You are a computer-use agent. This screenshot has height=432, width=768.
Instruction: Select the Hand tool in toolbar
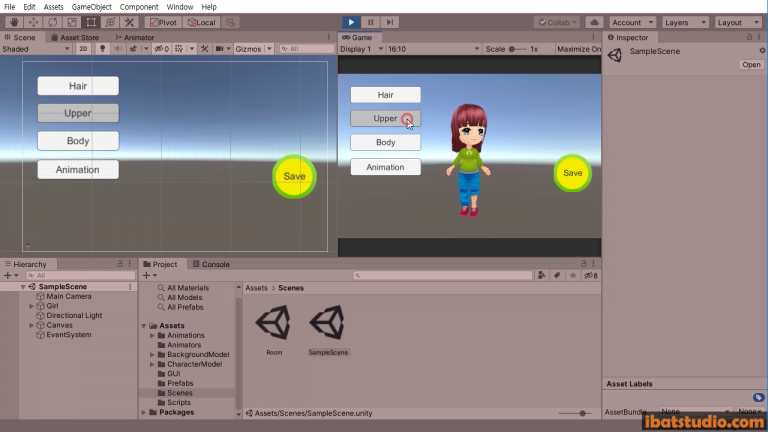point(14,22)
